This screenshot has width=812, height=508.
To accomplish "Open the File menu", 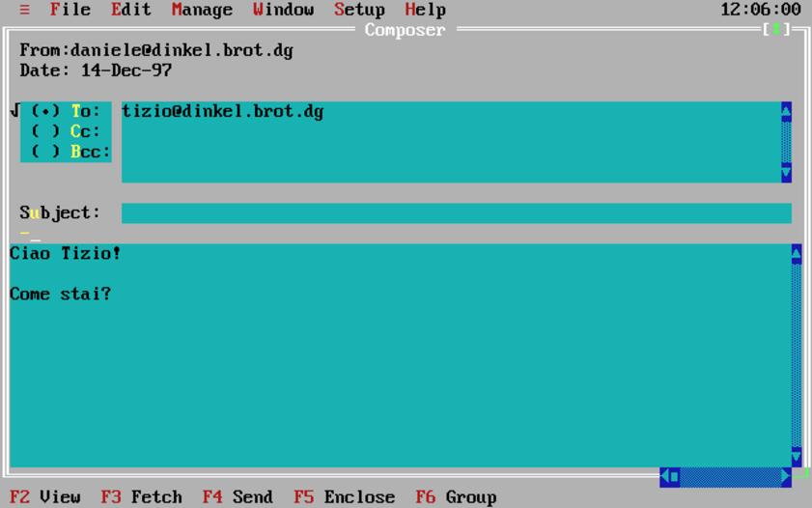I will click(x=70, y=10).
